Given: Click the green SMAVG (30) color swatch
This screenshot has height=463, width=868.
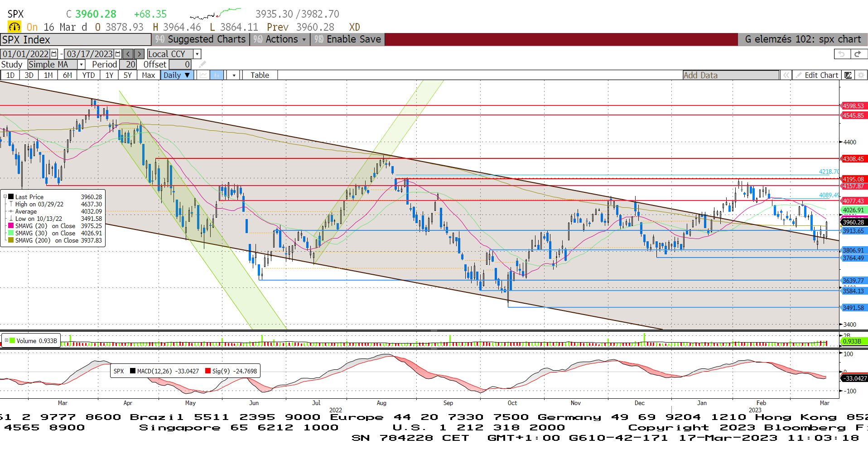Looking at the screenshot, I should pos(11,233).
